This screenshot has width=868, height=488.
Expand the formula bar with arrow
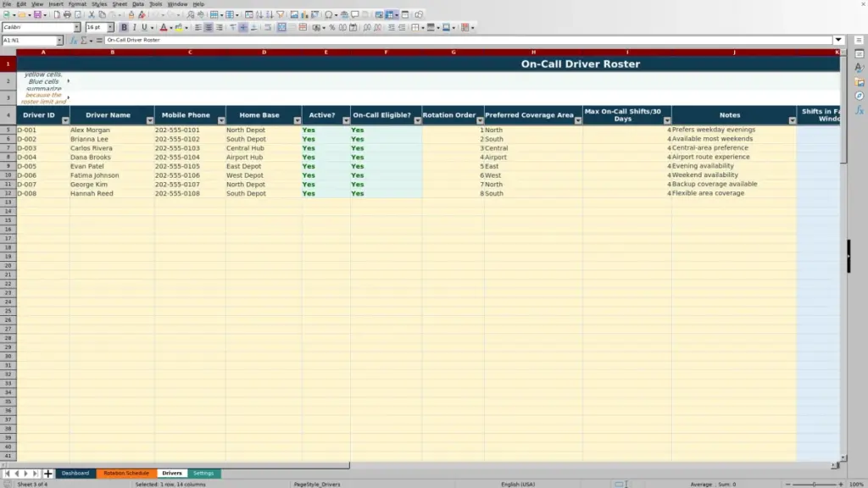point(838,40)
